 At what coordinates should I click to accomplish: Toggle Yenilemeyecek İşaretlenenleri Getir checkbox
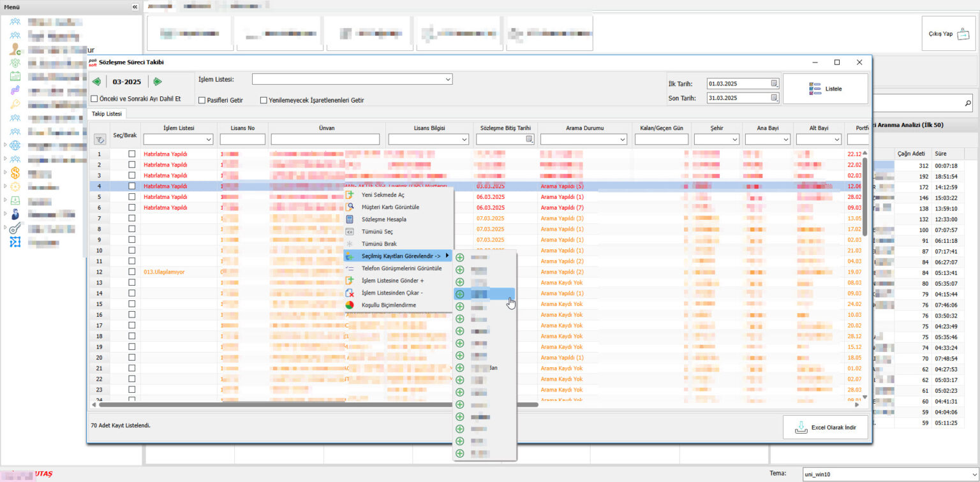pyautogui.click(x=264, y=100)
